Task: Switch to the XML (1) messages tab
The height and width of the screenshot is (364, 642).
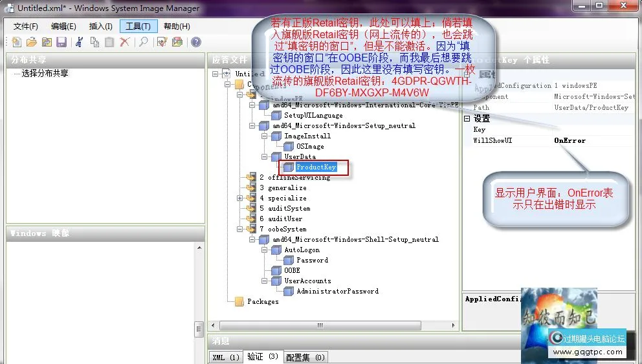Action: [x=226, y=358]
